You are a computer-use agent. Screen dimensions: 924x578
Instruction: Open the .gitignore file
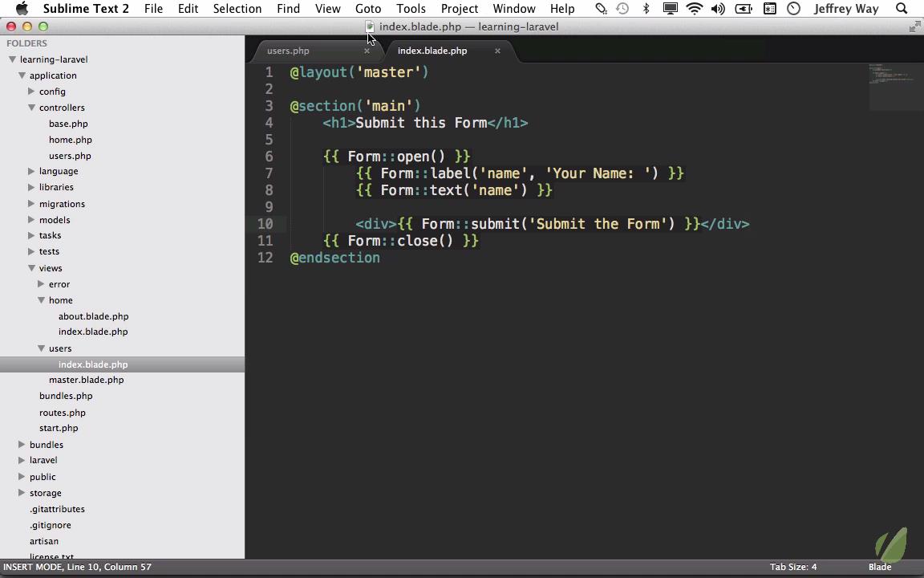[50, 525]
